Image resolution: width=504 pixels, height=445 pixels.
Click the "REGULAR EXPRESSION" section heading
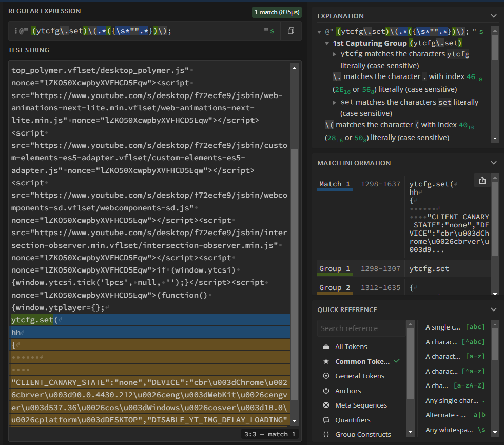coord(44,11)
